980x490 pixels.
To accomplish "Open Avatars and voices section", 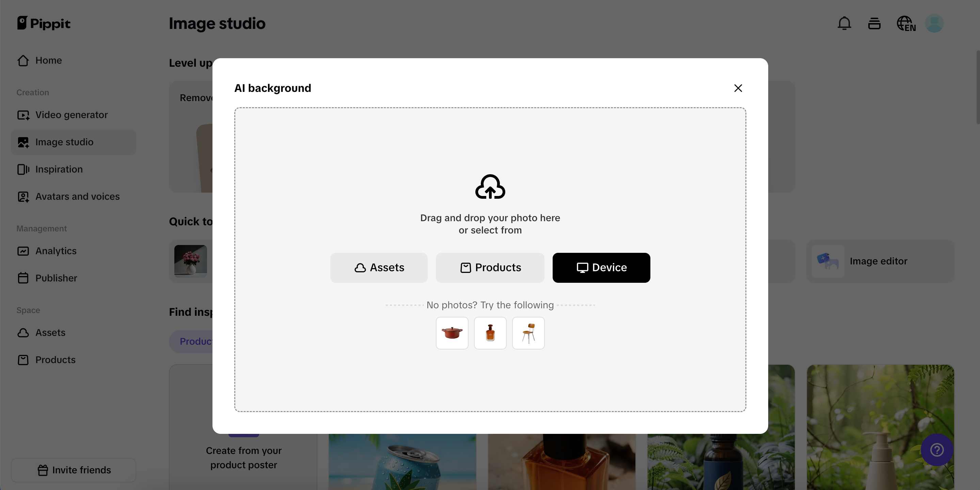I will click(x=77, y=197).
